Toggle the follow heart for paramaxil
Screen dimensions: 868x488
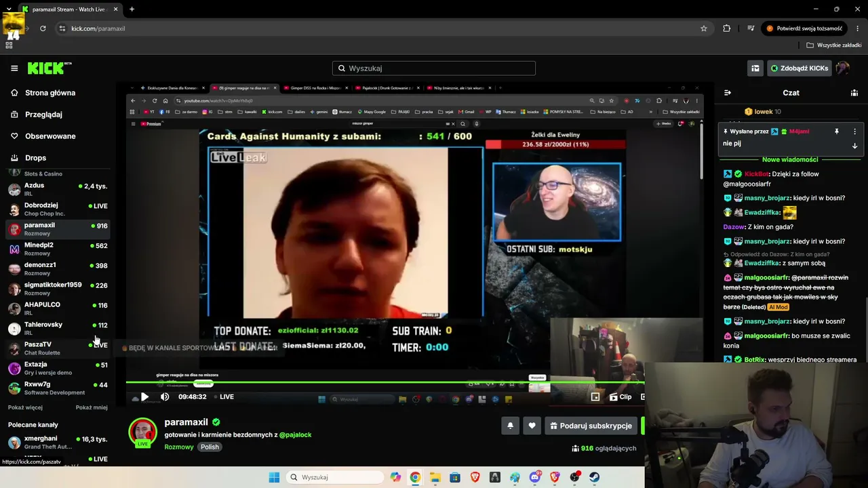tap(532, 426)
